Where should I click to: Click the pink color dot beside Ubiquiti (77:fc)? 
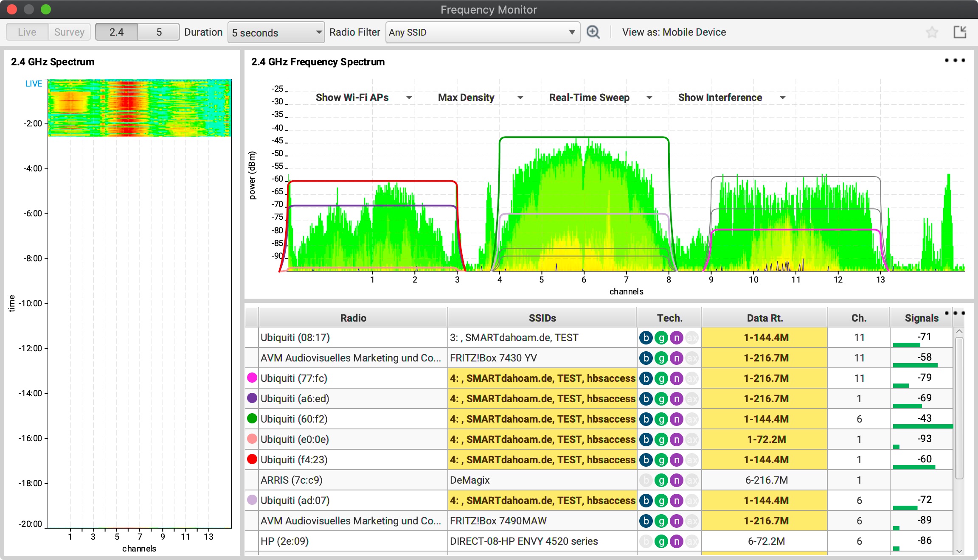(x=252, y=378)
